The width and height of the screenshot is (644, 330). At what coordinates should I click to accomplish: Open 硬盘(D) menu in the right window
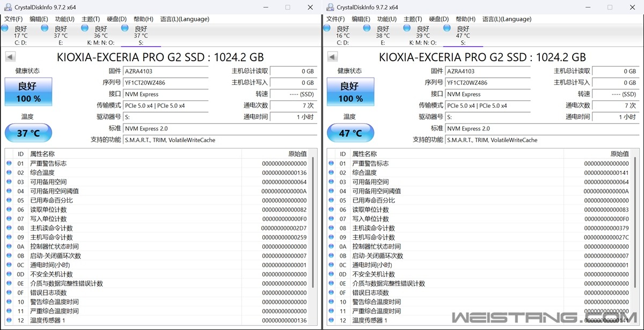[439, 19]
